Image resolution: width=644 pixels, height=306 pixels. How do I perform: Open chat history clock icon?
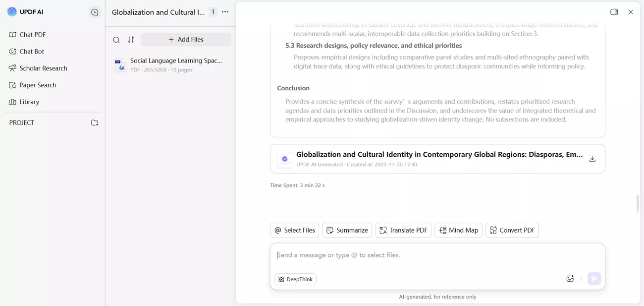pos(95,12)
